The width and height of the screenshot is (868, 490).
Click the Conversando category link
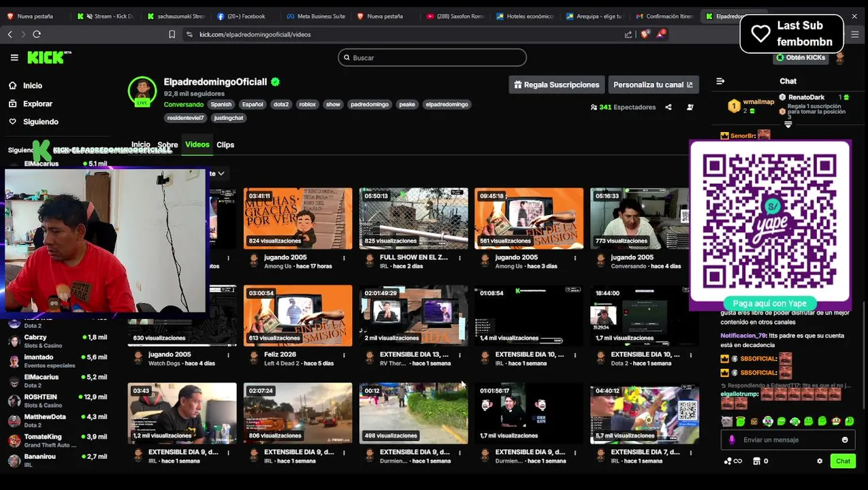point(183,105)
